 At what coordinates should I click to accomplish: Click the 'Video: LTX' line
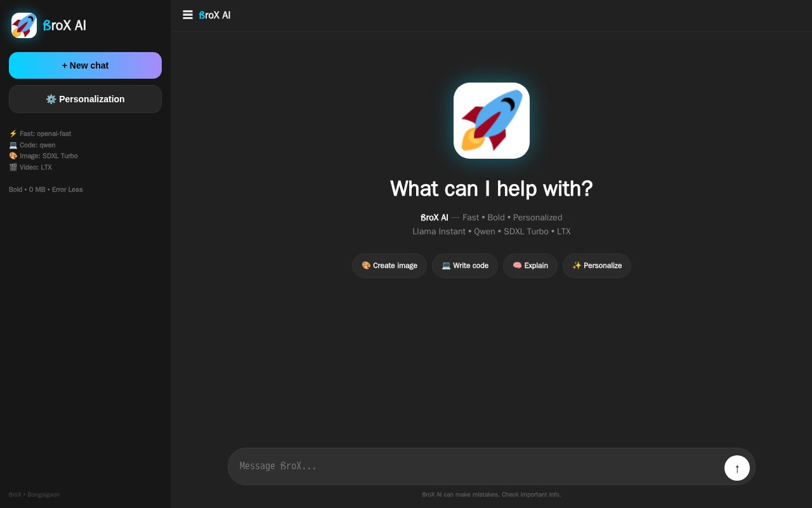(30, 167)
